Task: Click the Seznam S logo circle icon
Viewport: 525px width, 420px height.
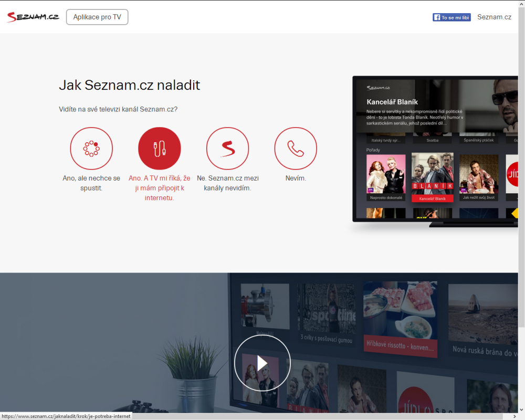Action: 227,148
